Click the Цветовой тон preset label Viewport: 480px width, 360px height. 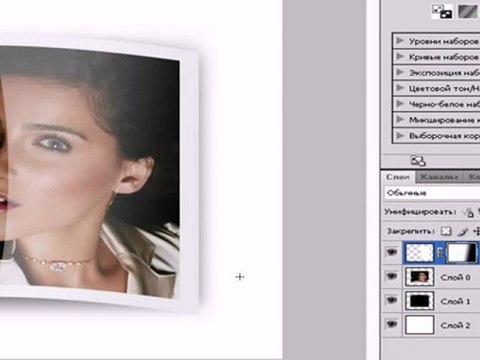coord(444,88)
